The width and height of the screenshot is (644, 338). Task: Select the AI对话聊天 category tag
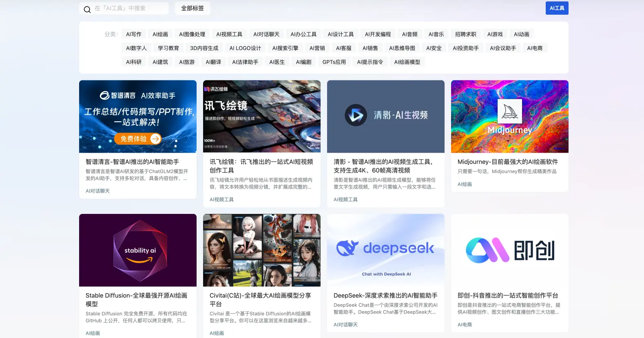[266, 34]
